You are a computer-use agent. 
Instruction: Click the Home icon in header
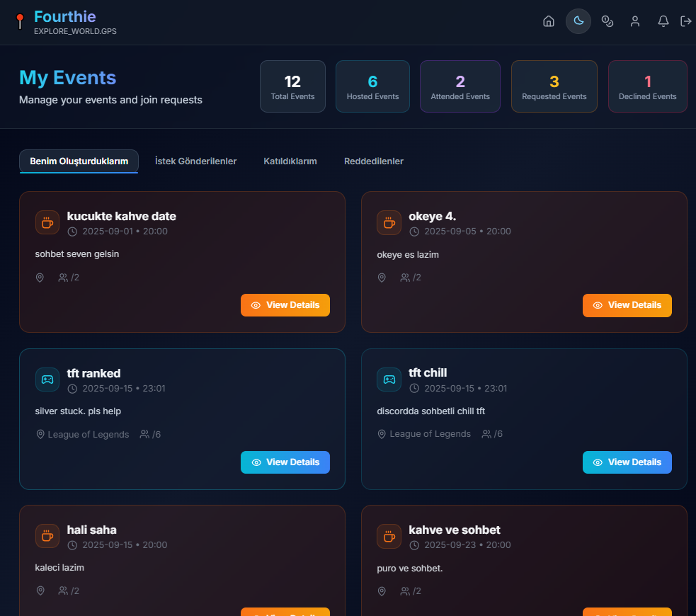point(548,21)
